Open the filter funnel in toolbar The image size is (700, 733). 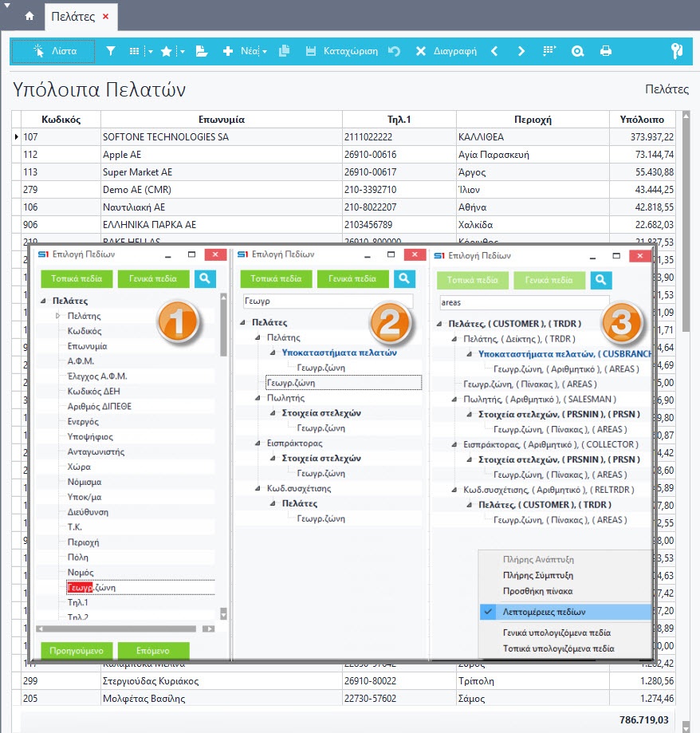[x=111, y=51]
